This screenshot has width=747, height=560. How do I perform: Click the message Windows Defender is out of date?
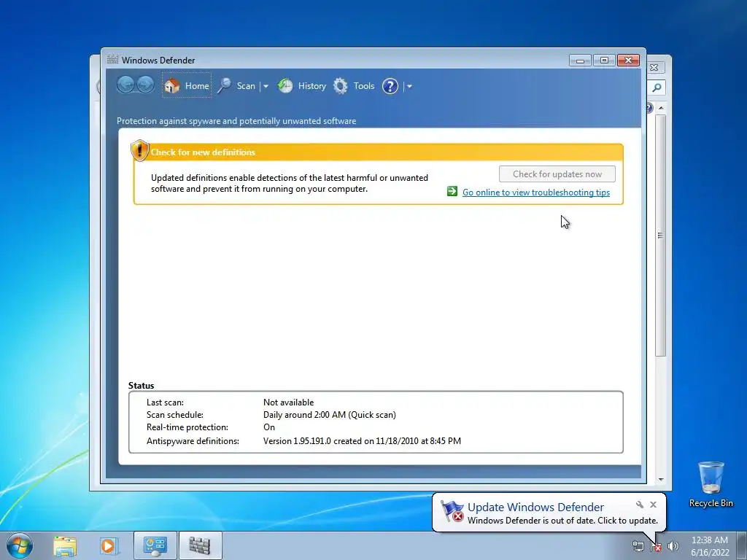562,521
